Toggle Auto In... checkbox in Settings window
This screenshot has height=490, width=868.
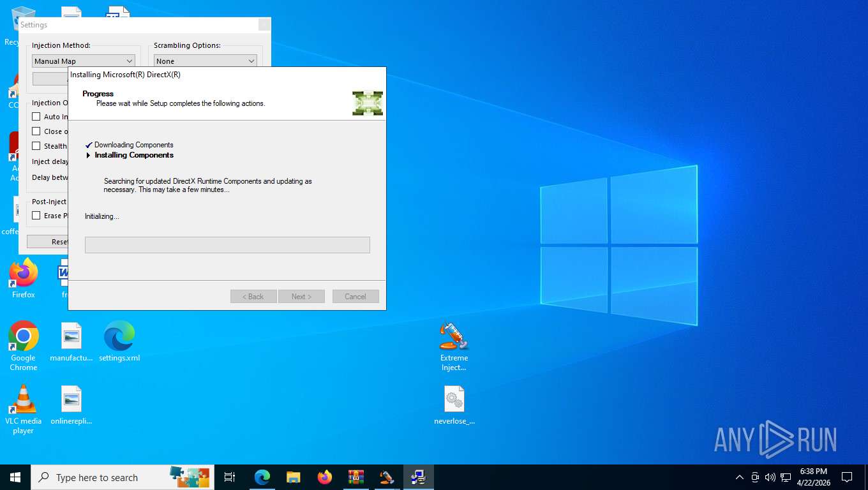(x=36, y=117)
